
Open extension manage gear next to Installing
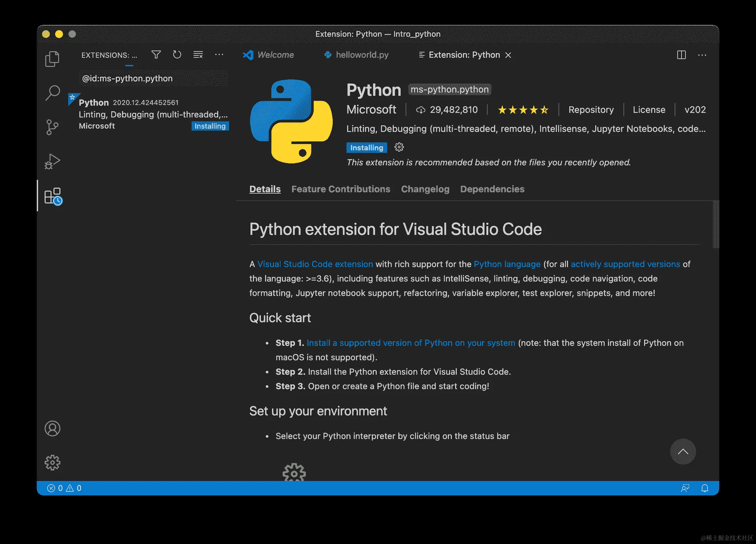399,147
